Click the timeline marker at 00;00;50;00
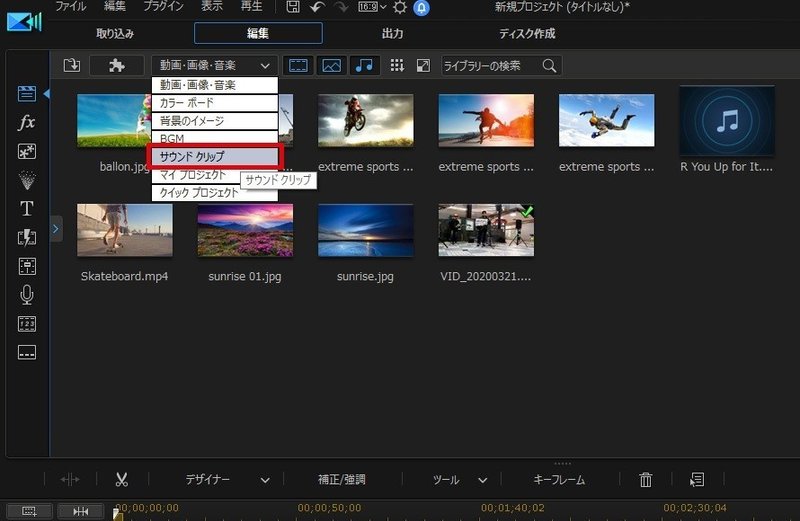 pos(329,508)
